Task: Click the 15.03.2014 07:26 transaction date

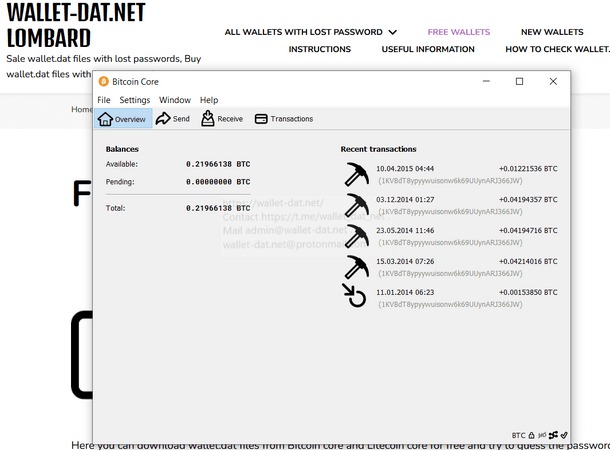Action: pyautogui.click(x=405, y=261)
